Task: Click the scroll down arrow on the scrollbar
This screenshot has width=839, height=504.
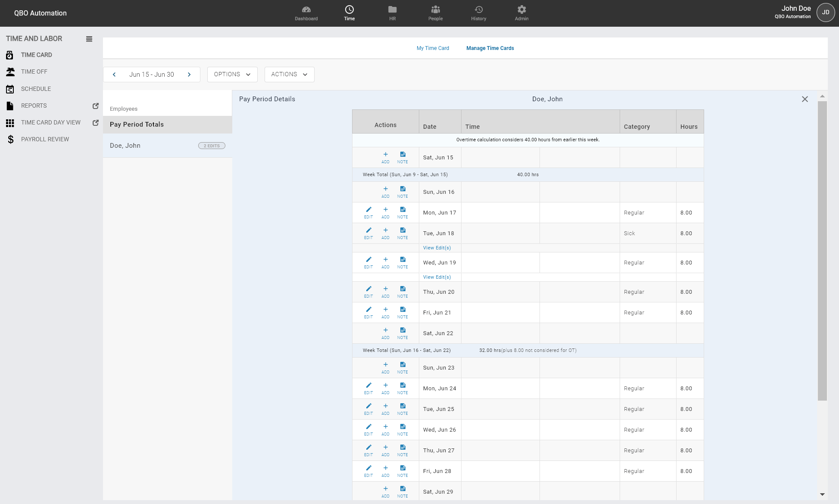Action: click(x=822, y=495)
